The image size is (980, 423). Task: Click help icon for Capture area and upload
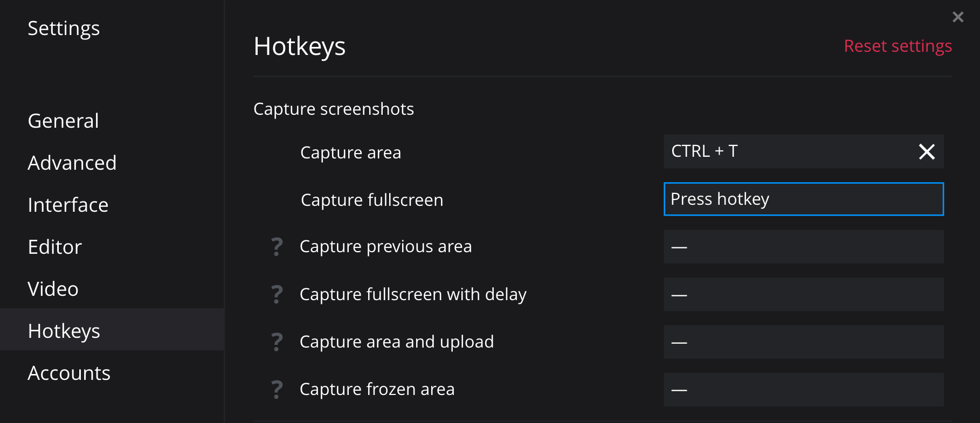(x=277, y=342)
